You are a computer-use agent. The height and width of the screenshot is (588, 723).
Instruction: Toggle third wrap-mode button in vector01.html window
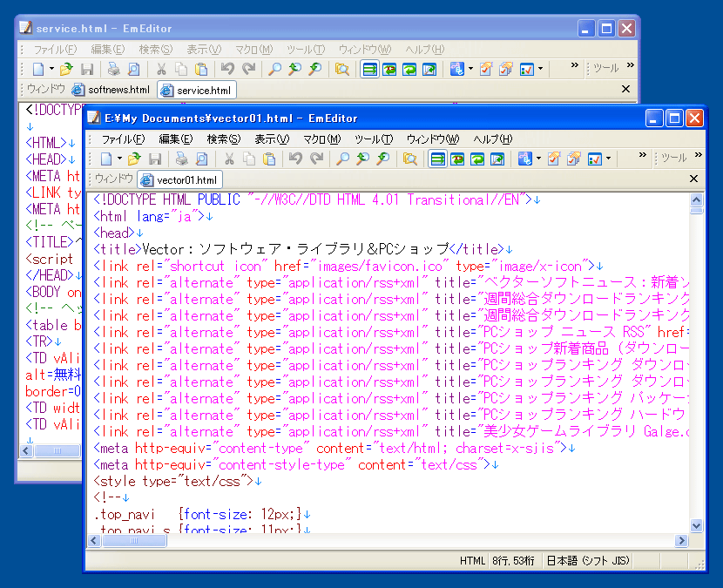[x=477, y=159]
